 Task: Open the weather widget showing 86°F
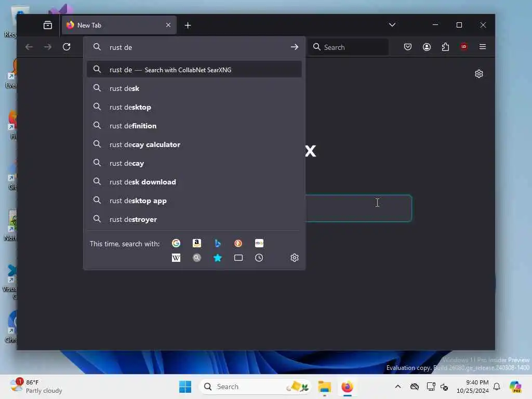(36, 387)
